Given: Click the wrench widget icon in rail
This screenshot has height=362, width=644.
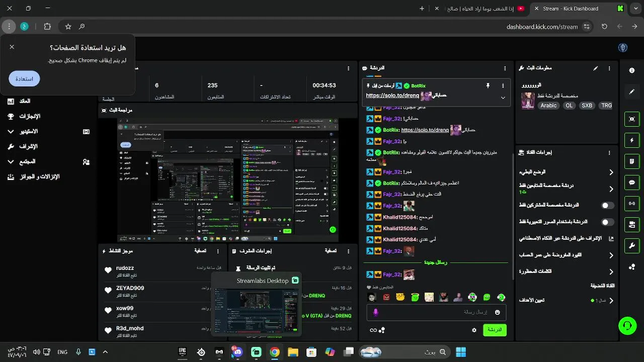Looking at the screenshot, I should tap(632, 245).
